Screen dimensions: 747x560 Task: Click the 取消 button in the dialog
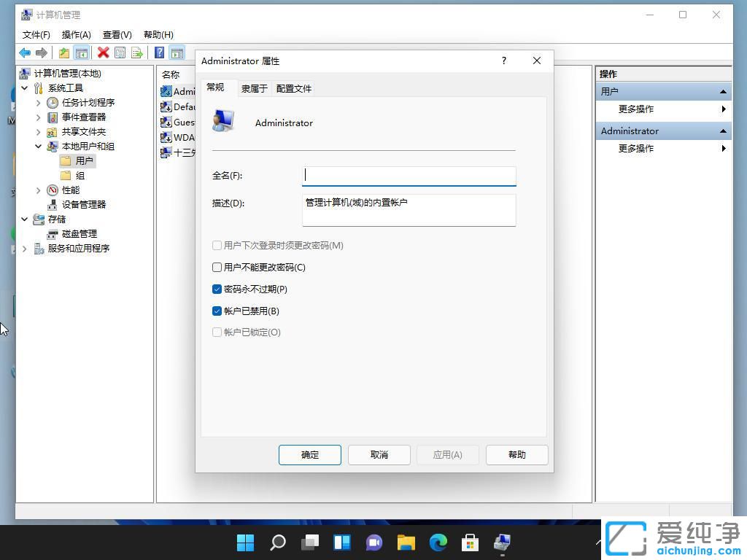(x=379, y=454)
